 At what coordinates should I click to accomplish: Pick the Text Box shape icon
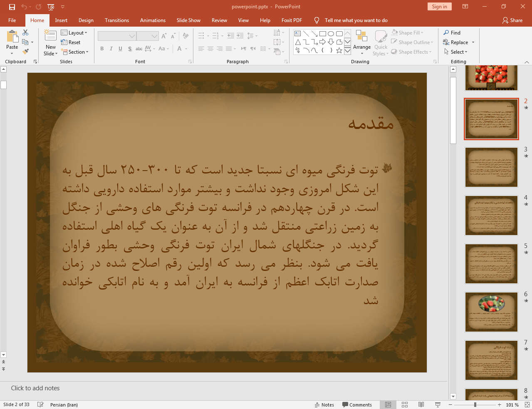(x=298, y=34)
